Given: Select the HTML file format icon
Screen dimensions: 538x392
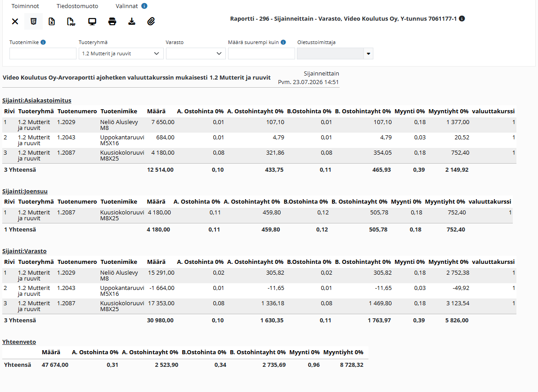Looking at the screenshot, I should point(33,22).
